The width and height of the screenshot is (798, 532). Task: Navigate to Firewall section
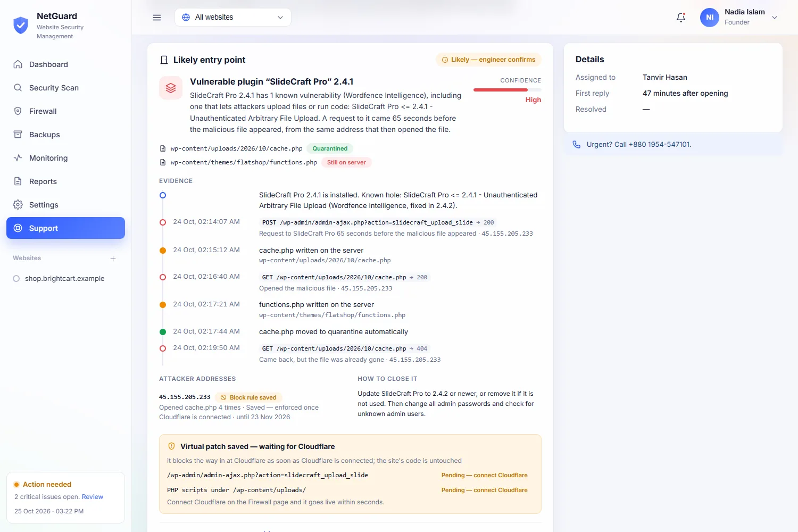click(66, 111)
